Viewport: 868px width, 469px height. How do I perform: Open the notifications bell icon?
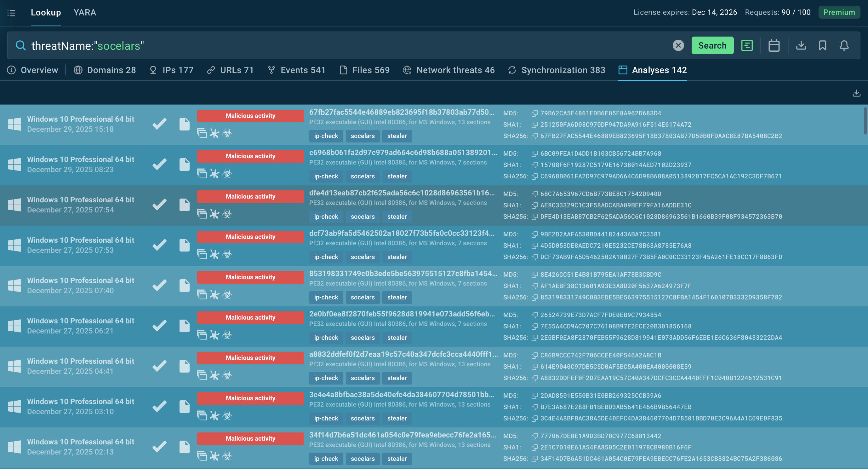[844, 46]
